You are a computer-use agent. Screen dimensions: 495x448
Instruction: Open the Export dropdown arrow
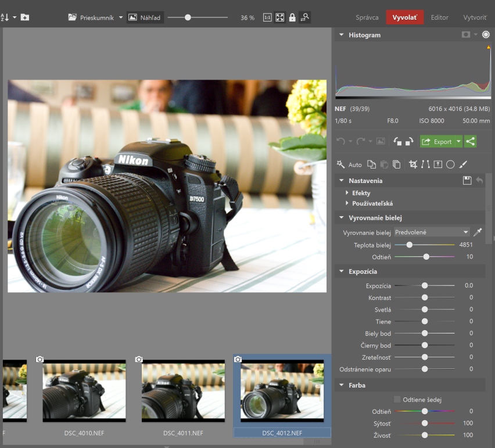click(458, 141)
